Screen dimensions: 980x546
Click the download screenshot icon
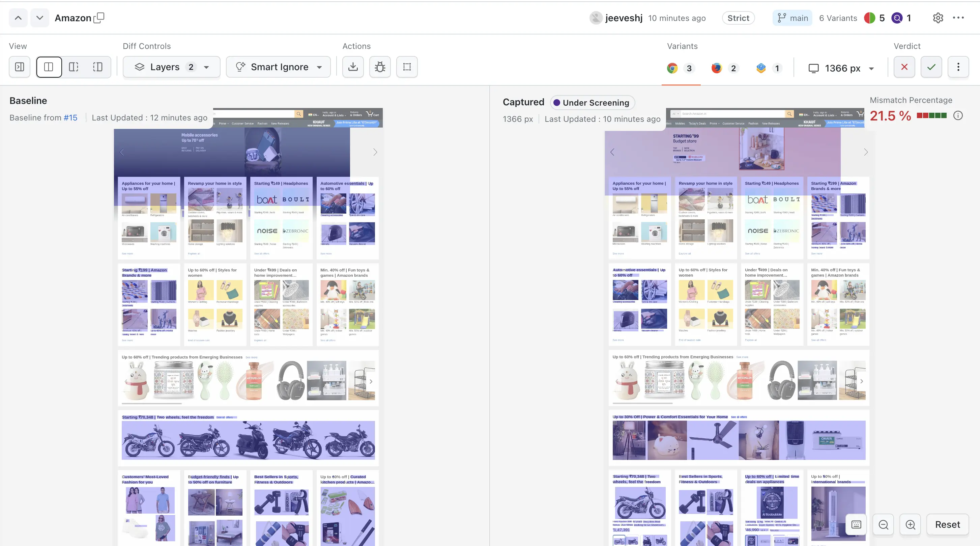pyautogui.click(x=353, y=67)
